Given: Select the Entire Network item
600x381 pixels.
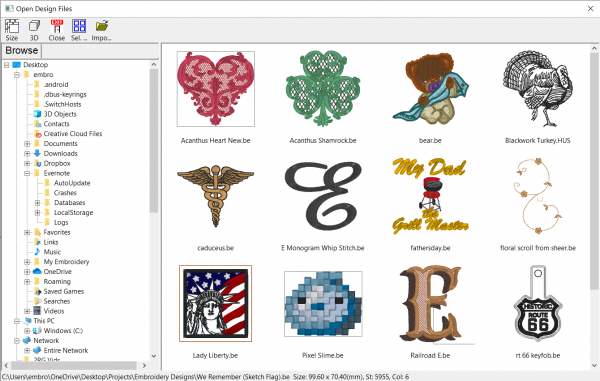Looking at the screenshot, I should pos(66,350).
